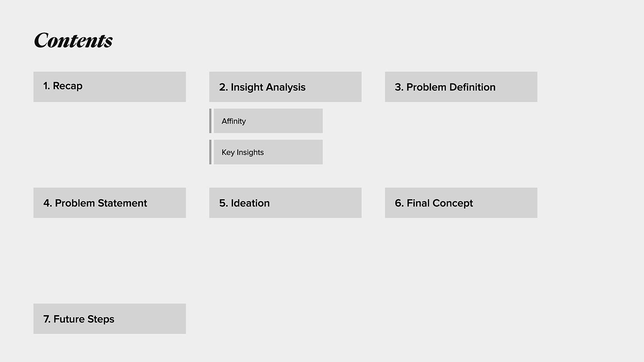Image resolution: width=644 pixels, height=362 pixels.
Task: Go to the 2. Insight Analysis section
Action: pos(285,87)
